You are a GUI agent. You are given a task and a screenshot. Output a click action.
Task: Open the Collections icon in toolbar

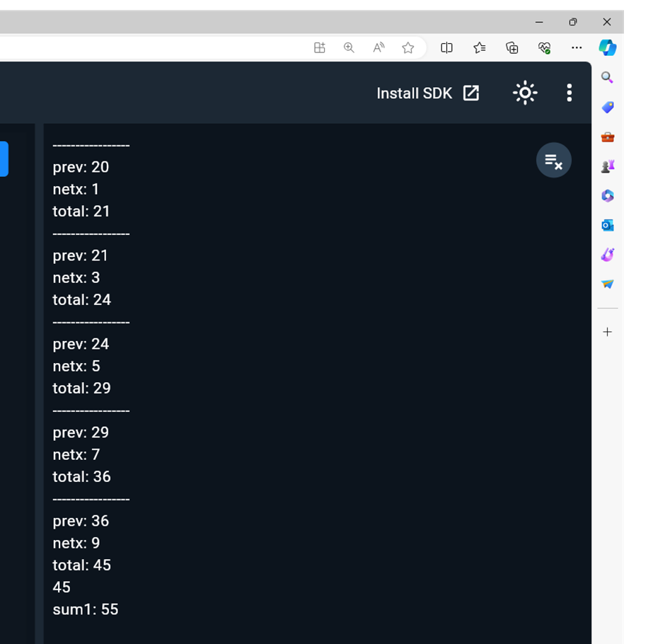[512, 47]
